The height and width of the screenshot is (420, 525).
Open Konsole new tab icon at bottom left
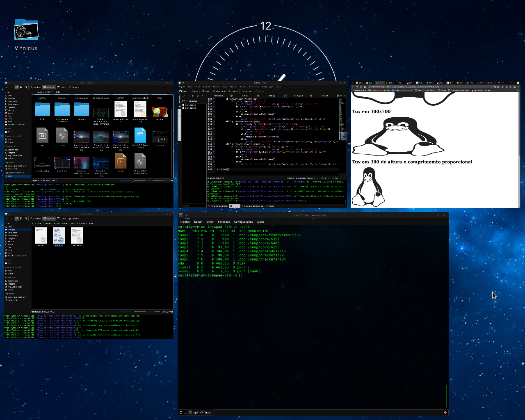(181, 412)
